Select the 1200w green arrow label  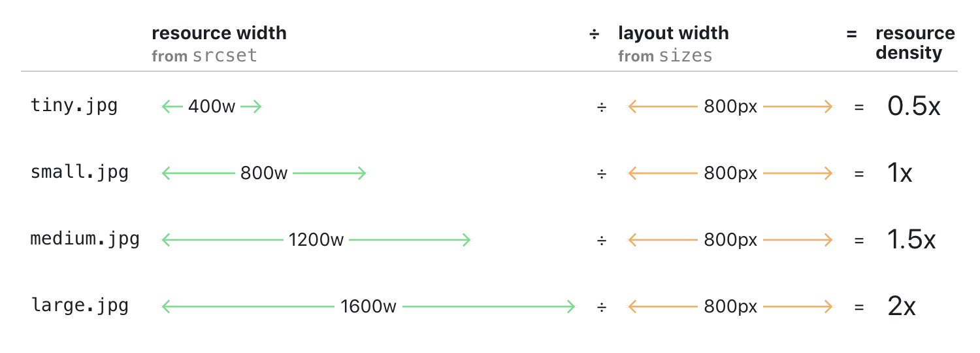(x=316, y=240)
